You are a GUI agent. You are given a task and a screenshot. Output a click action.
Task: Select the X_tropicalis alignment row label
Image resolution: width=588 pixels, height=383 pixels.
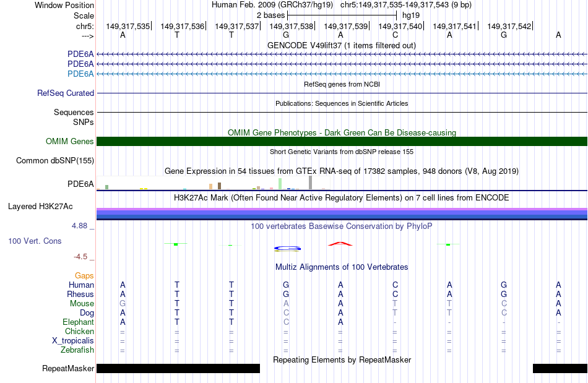[73, 341]
